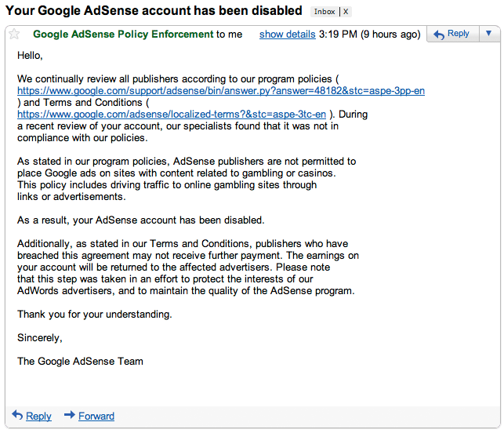Screen dimensions: 504x433
Task: Open the program policies answer.py link
Action: tap(221, 91)
